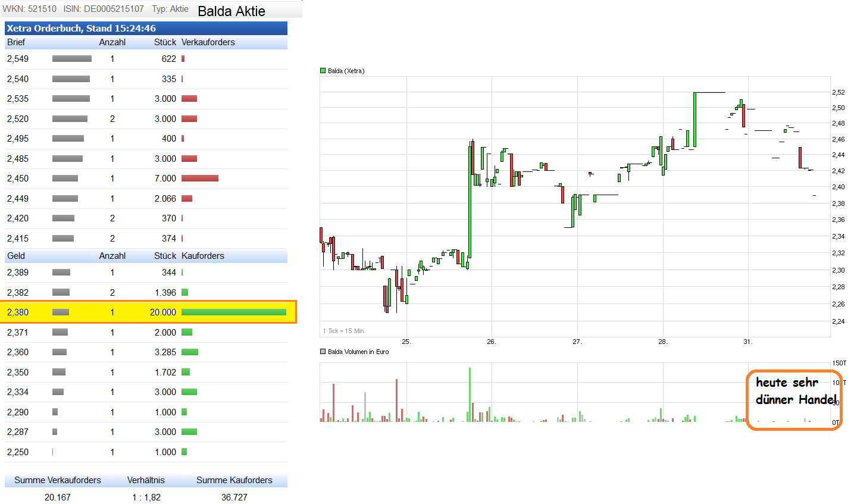
Task: Click the '28.' date label on chart axis
Action: [x=663, y=342]
